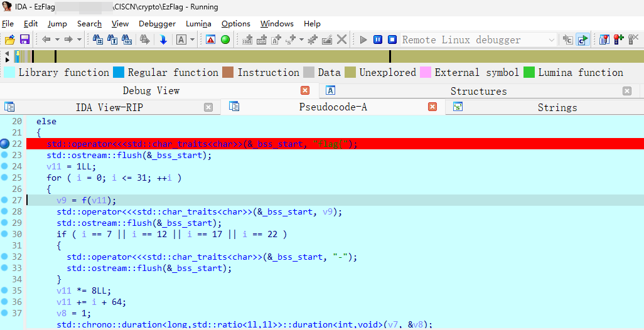
Task: Switch to the IDA View-RIP tab
Action: (x=109, y=107)
